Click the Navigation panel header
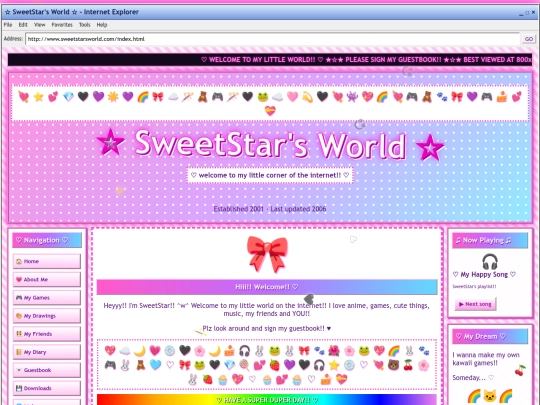The width and height of the screenshot is (540, 405). [47, 240]
